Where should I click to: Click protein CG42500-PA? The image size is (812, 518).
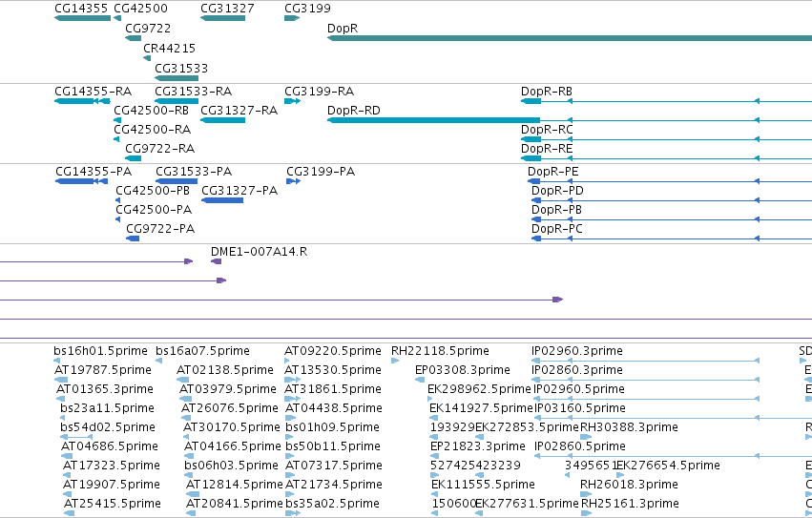(x=118, y=219)
